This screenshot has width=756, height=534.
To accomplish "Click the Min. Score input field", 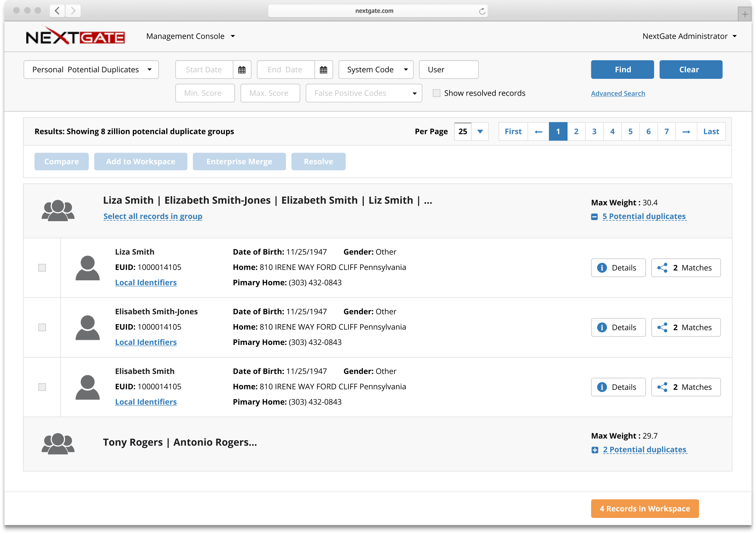I will tap(205, 93).
